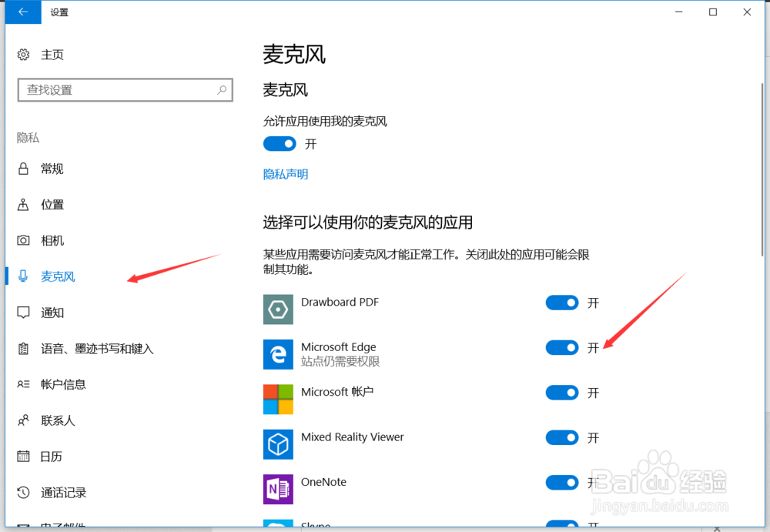This screenshot has width=770, height=532.
Task: Close the 设置 window
Action: click(747, 12)
